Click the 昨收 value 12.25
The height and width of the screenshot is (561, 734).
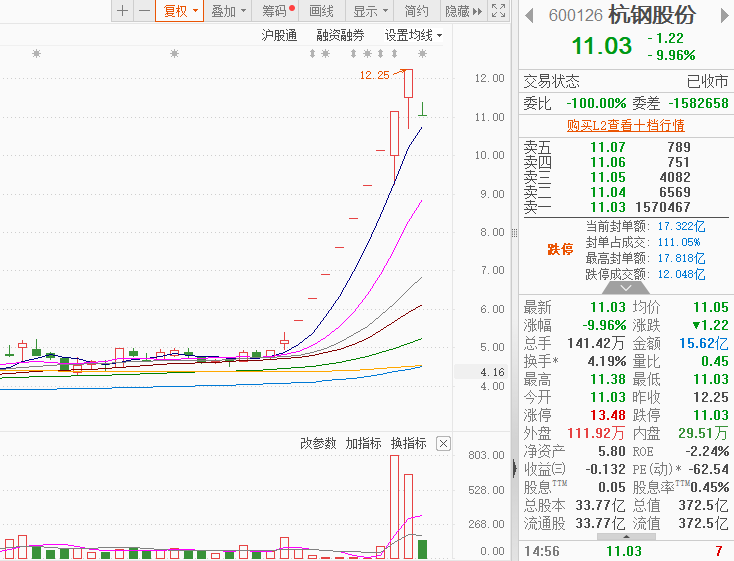711,397
